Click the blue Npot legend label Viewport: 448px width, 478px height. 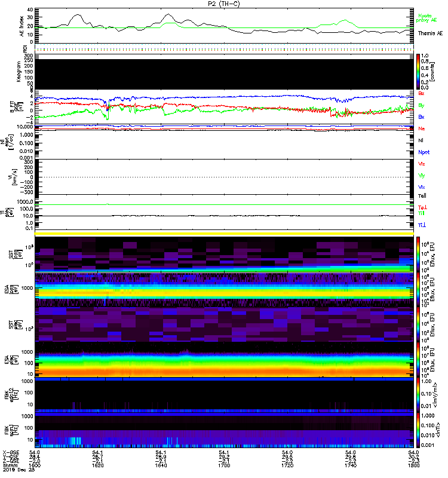pyautogui.click(x=424, y=152)
